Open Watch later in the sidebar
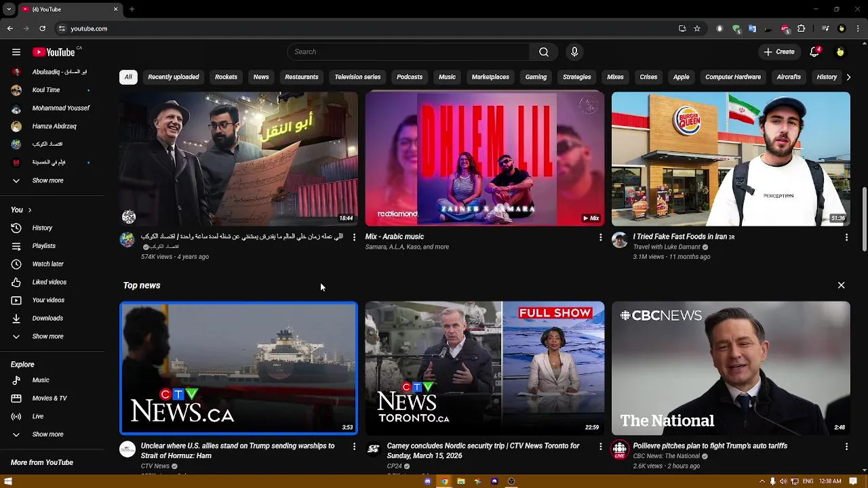 point(47,264)
